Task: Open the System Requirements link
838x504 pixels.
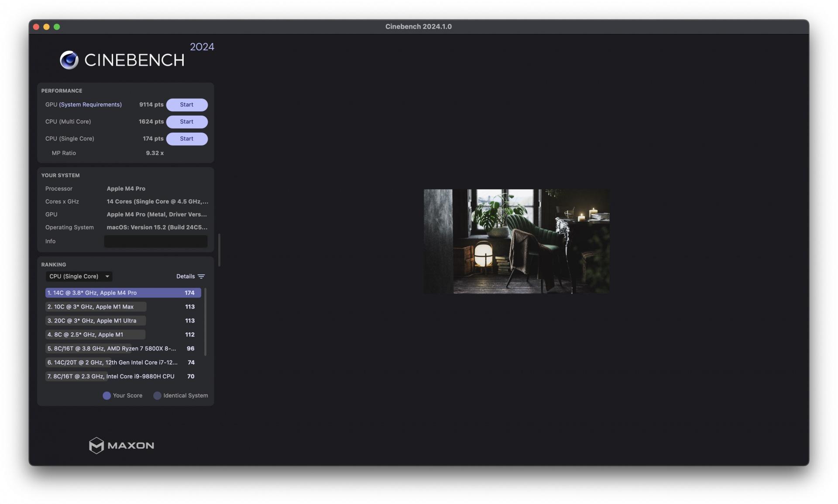Action: pos(90,105)
